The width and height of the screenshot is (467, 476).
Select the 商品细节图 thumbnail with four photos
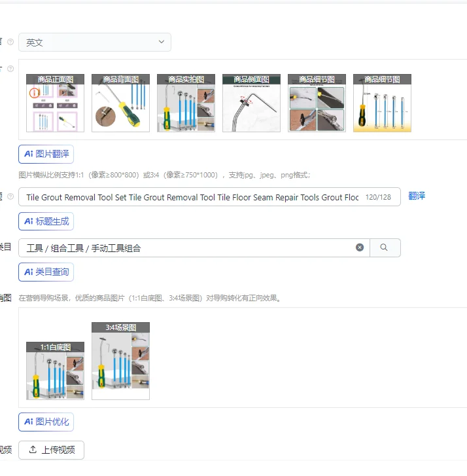(x=317, y=103)
